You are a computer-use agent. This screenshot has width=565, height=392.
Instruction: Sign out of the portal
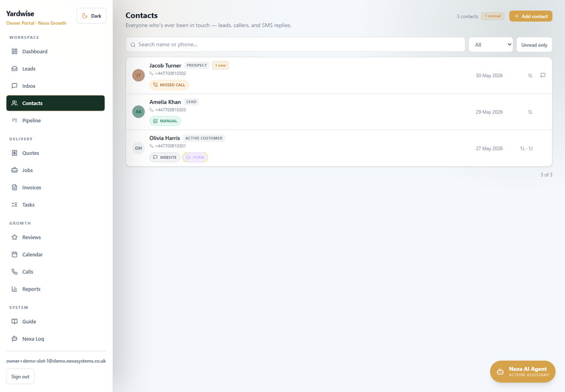(20, 377)
